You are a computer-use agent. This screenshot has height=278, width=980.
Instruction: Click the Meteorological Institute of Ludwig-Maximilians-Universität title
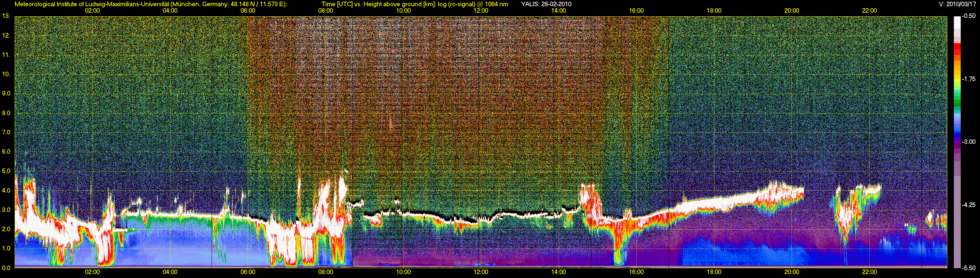[x=92, y=4]
